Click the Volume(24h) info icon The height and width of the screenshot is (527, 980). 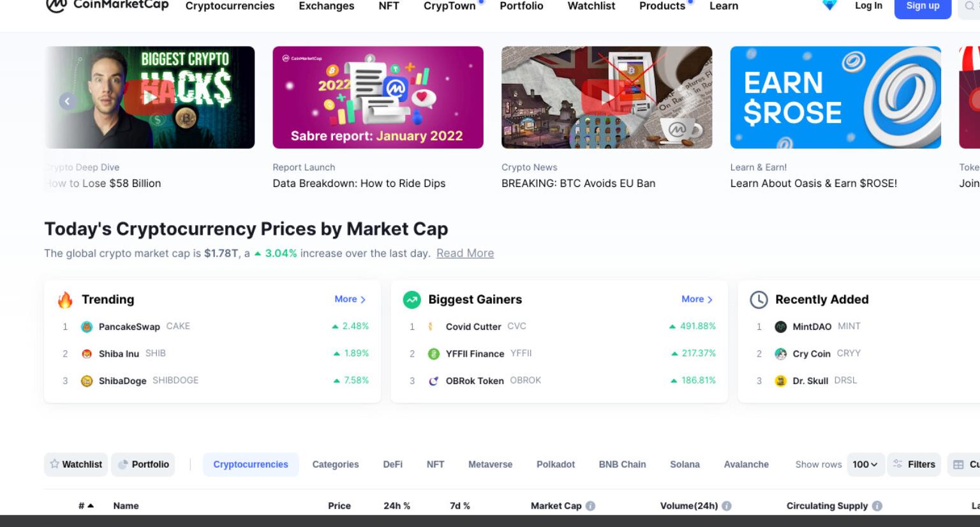point(727,506)
